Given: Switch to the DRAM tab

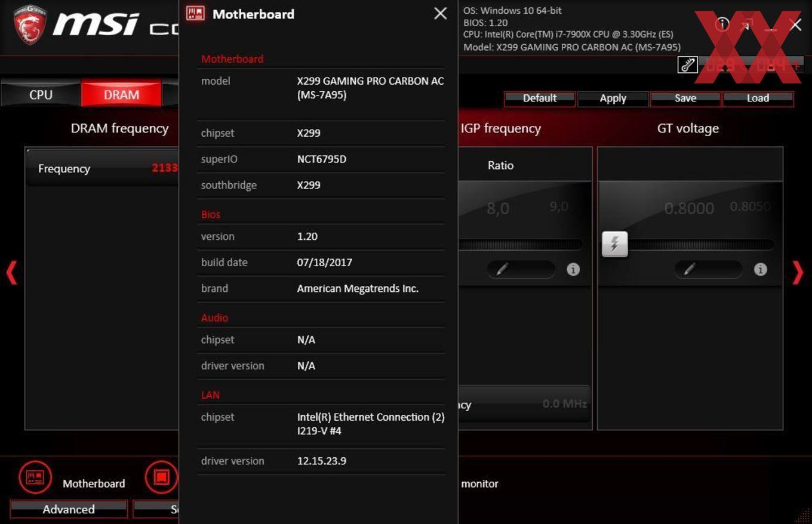Looking at the screenshot, I should (121, 94).
